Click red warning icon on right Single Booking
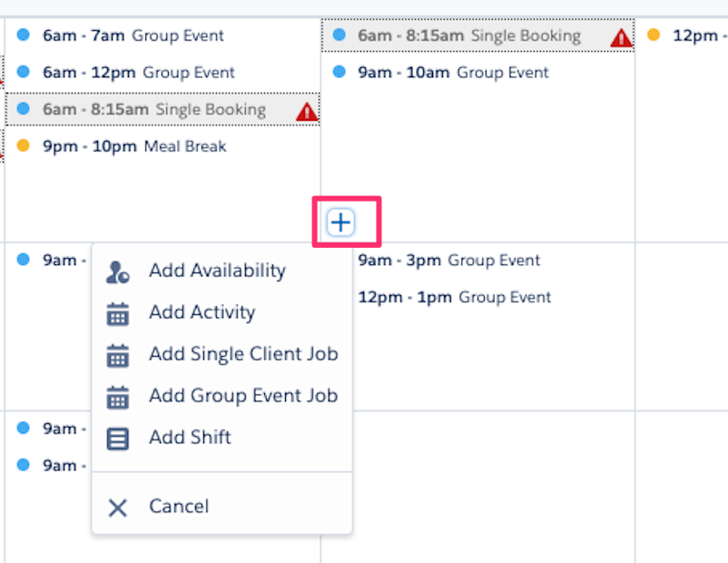The image size is (728, 563). pyautogui.click(x=621, y=37)
